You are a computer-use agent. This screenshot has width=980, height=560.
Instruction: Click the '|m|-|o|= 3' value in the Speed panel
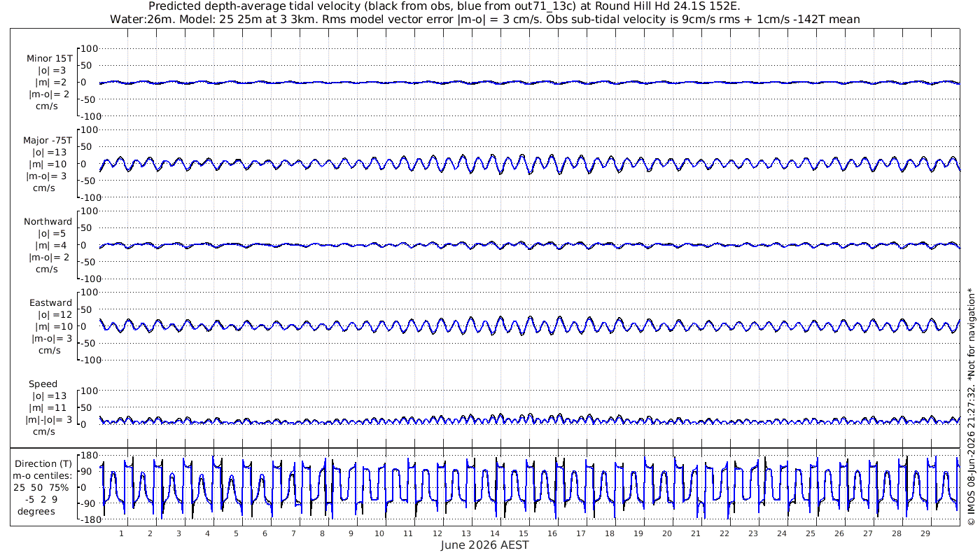pyautogui.click(x=48, y=420)
